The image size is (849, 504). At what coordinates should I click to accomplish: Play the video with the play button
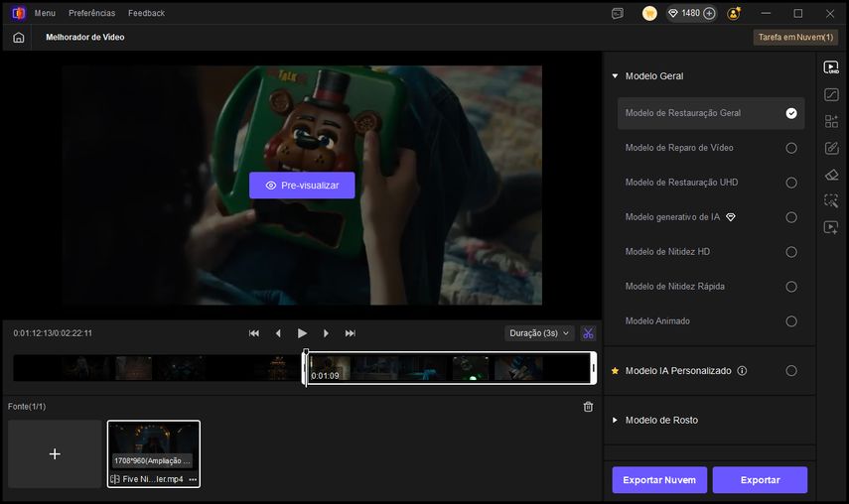302,333
